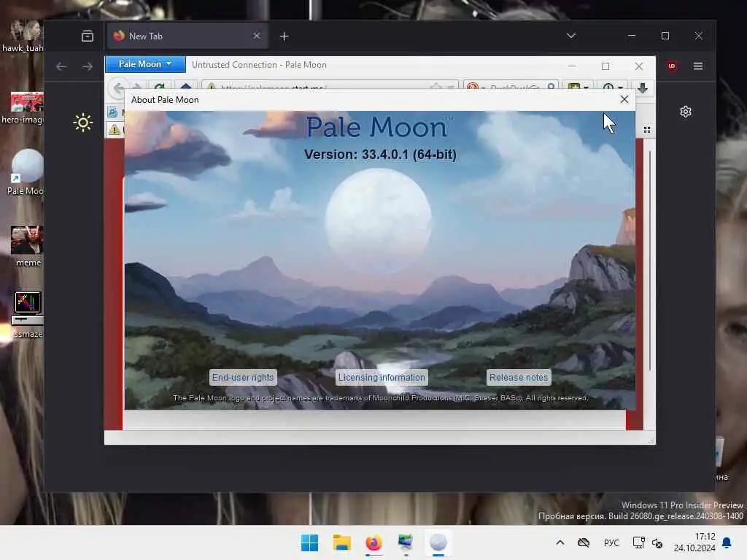Select the hawk_tuah desktop file
The width and height of the screenshot is (747, 560).
pyautogui.click(x=23, y=36)
